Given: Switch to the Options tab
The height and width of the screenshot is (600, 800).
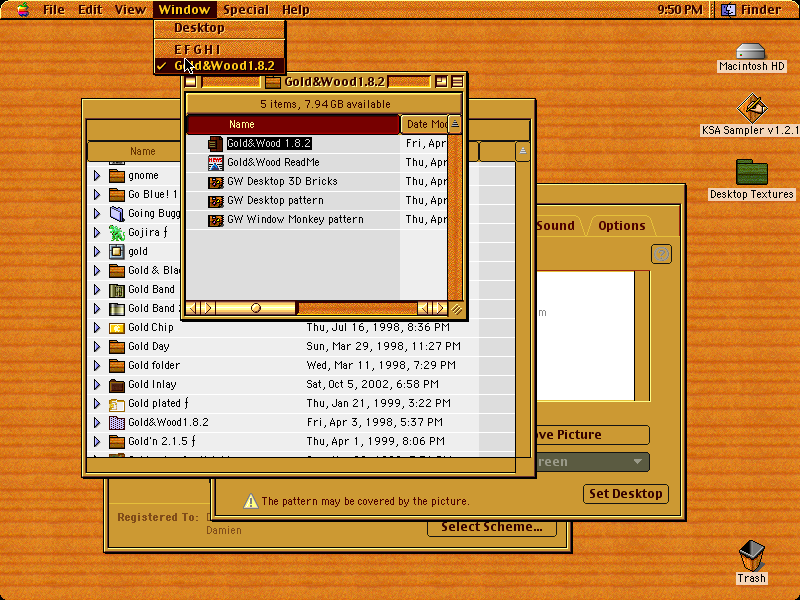Looking at the screenshot, I should (x=621, y=226).
